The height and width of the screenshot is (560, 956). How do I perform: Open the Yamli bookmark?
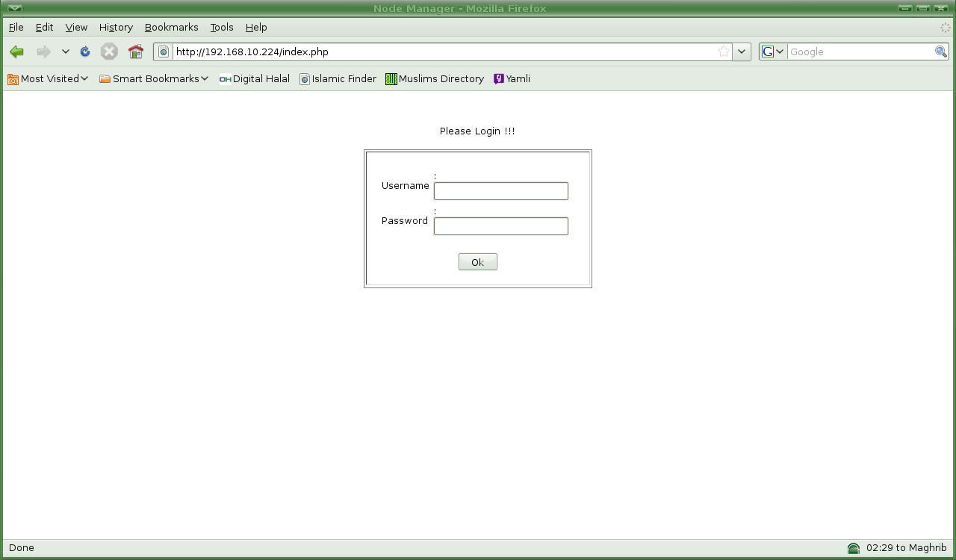pyautogui.click(x=512, y=78)
